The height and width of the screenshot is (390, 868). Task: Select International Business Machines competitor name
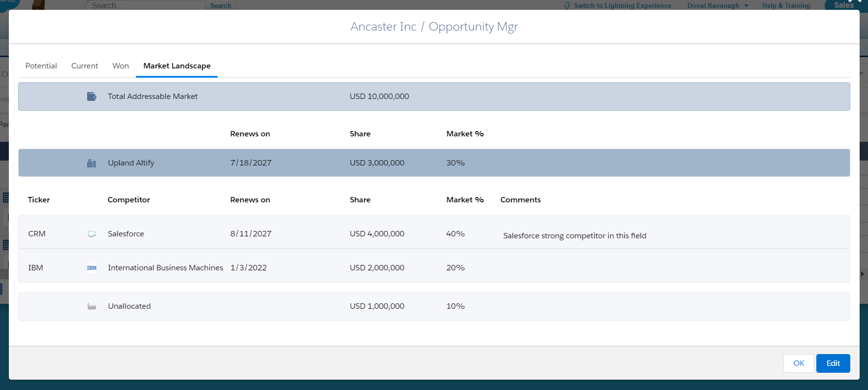coord(165,268)
